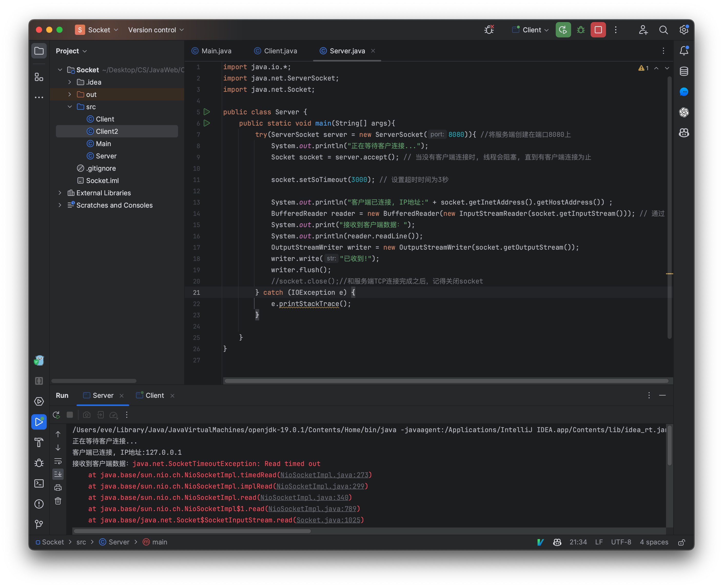The width and height of the screenshot is (723, 588).
Task: Toggle scroll to end in console
Action: [x=58, y=474]
